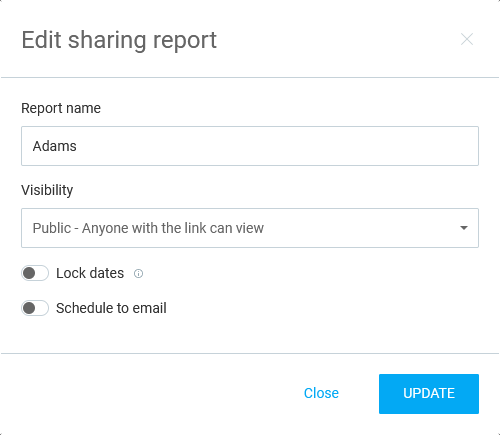Screen dimensions: 500x435
Task: Click the Close link in the footer
Action: [321, 393]
